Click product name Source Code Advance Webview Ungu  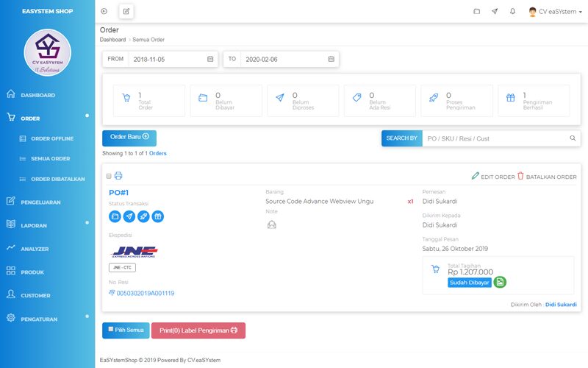click(320, 201)
